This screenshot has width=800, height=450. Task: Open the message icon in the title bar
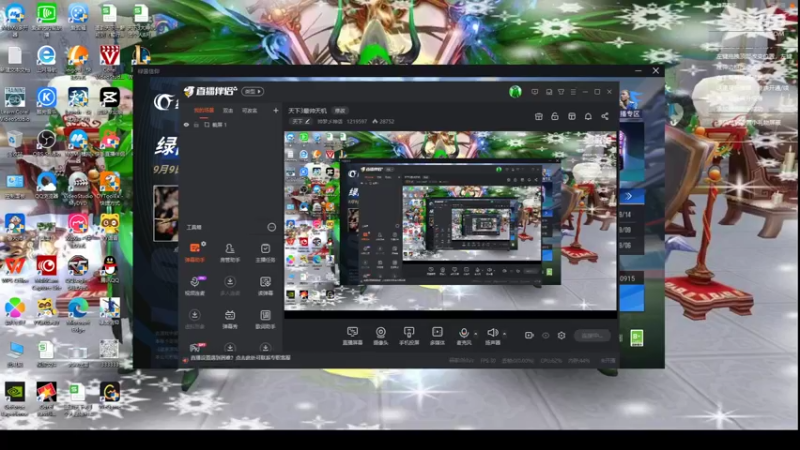pos(535,92)
